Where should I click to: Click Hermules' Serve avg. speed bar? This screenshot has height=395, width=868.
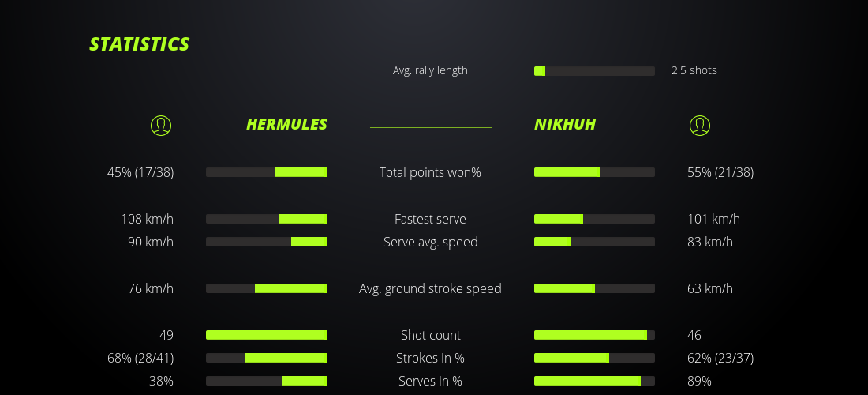click(x=267, y=242)
